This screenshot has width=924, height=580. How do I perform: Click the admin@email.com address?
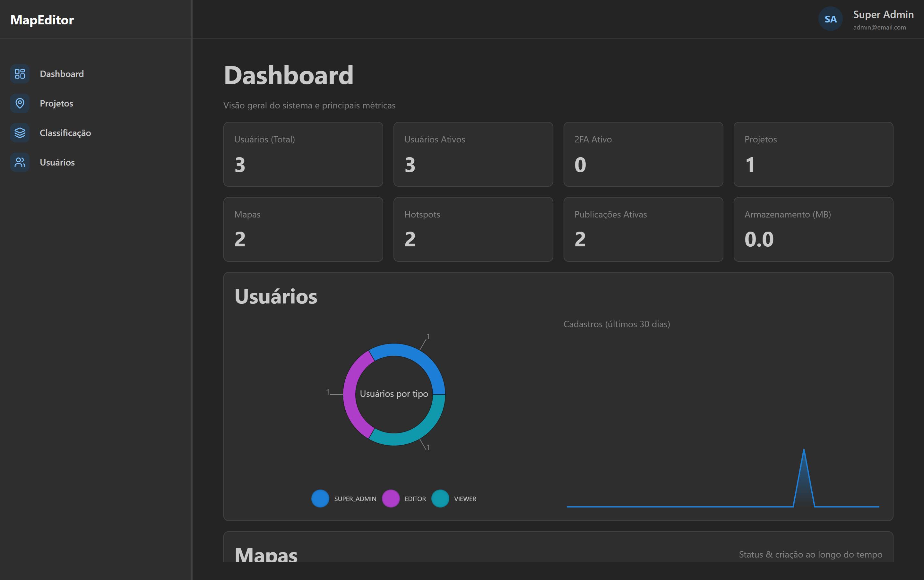879,27
